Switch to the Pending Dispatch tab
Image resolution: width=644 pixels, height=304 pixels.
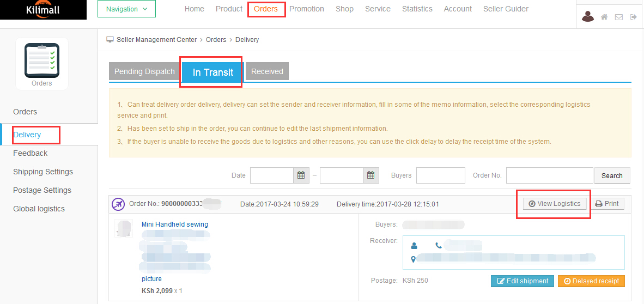pos(144,71)
